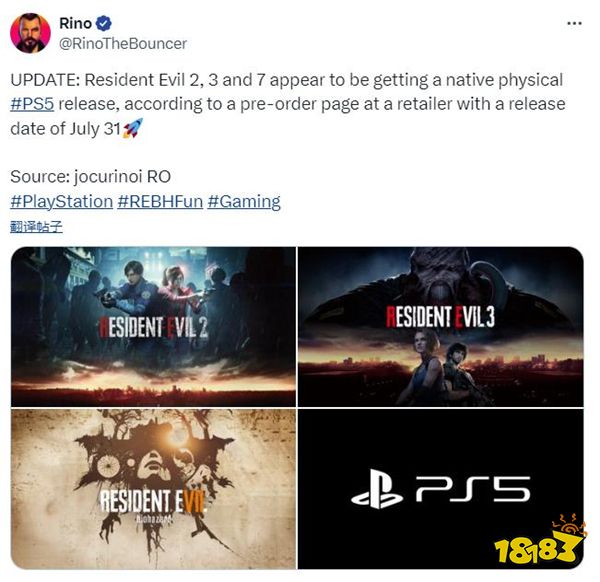Click the Rino display name
This screenshot has width=600, height=582.
point(75,24)
